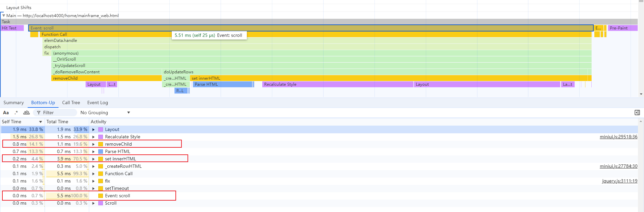Select the Event: scroll flame bar
The width and height of the screenshot is (644, 212).
[311, 28]
